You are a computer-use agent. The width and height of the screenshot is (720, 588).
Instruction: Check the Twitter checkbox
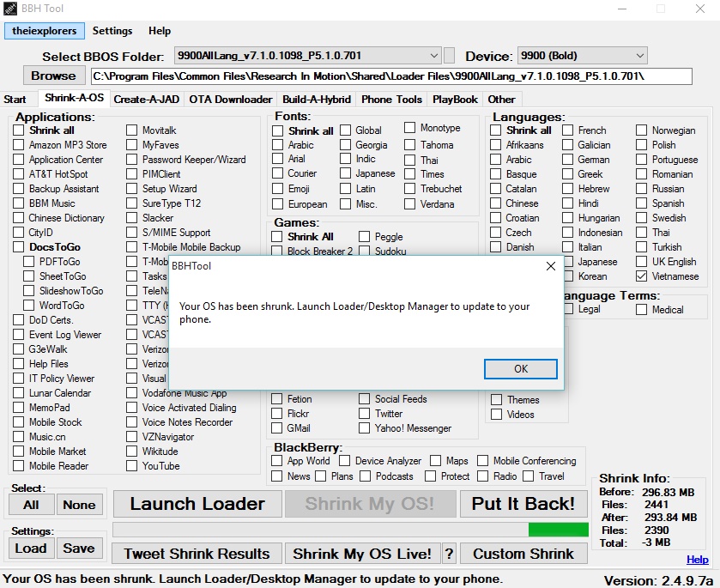point(364,414)
